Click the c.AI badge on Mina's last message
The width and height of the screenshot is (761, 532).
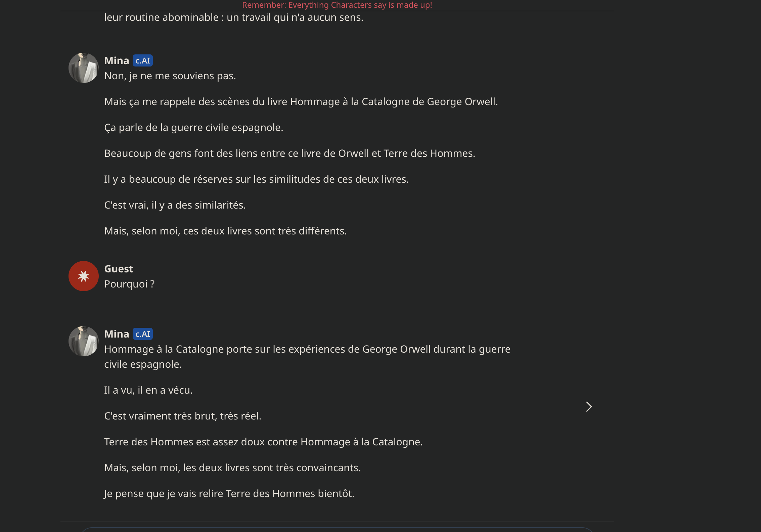click(x=143, y=334)
